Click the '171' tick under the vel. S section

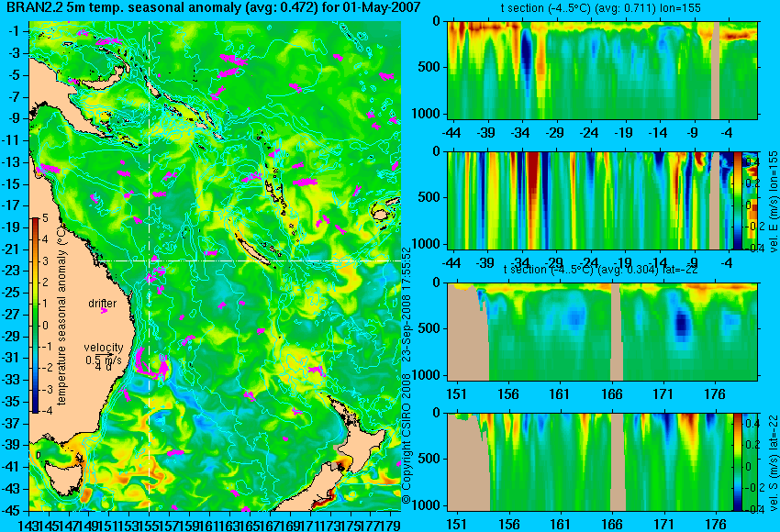[663, 525]
